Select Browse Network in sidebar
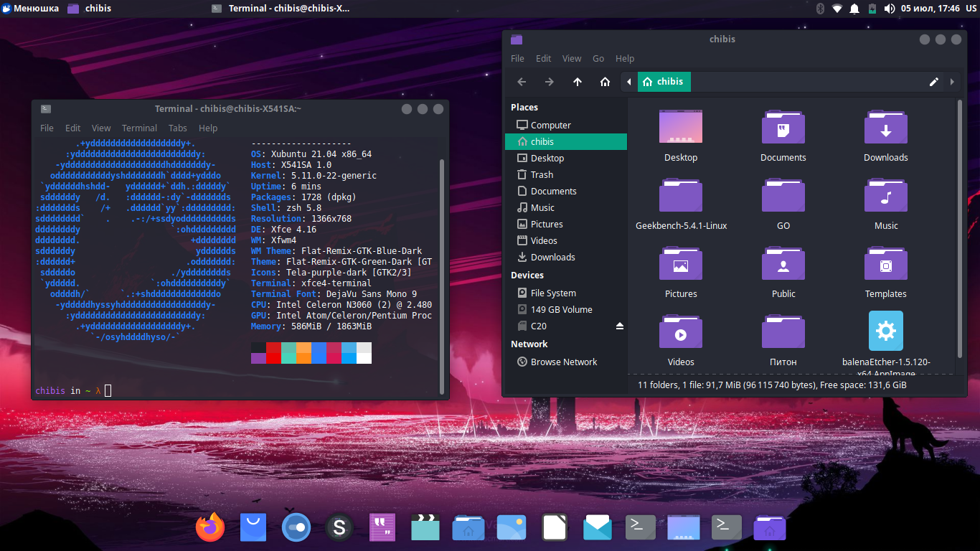 (x=563, y=362)
